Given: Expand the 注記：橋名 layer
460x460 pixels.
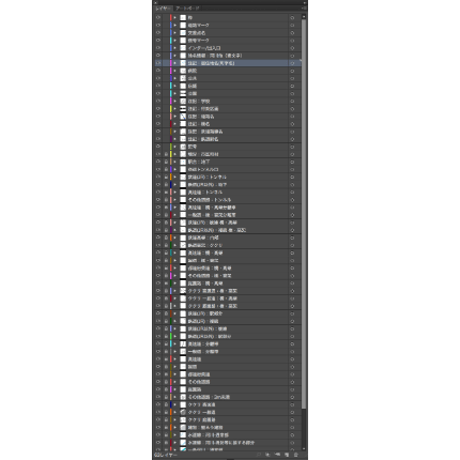Looking at the screenshot, I should 175,124.
